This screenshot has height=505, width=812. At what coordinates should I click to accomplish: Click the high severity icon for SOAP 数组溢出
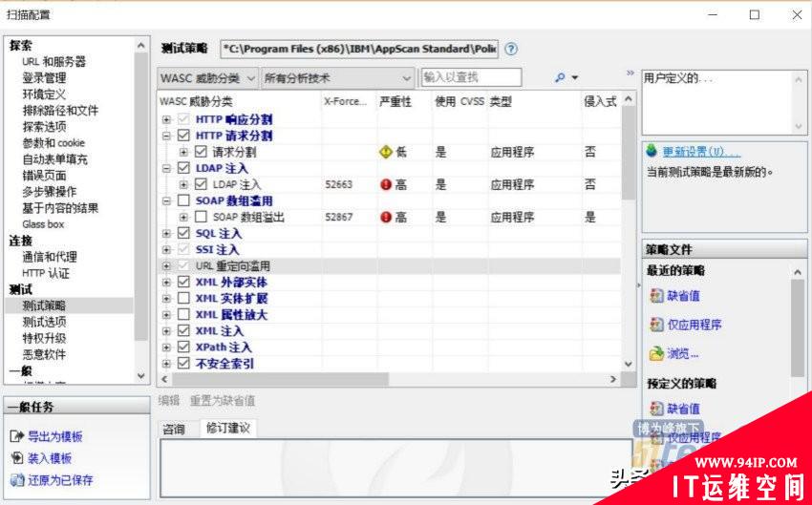[x=386, y=218]
